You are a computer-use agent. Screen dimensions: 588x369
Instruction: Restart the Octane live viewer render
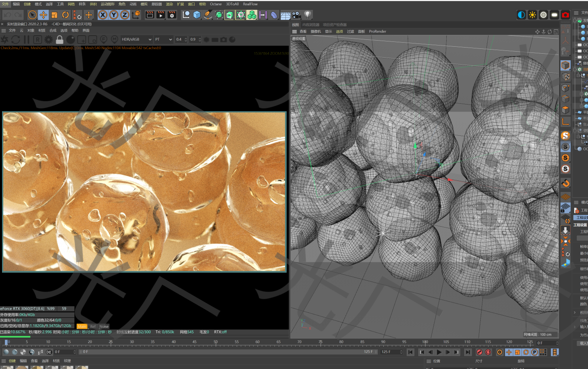point(16,39)
